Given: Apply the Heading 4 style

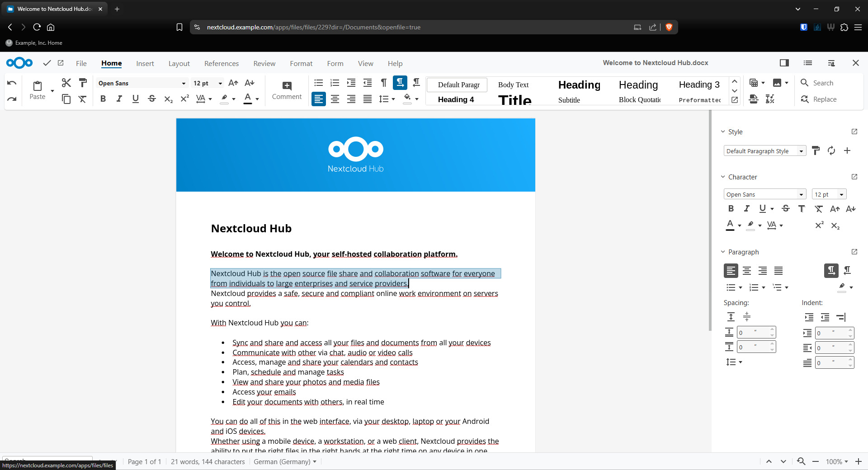Looking at the screenshot, I should [456, 99].
